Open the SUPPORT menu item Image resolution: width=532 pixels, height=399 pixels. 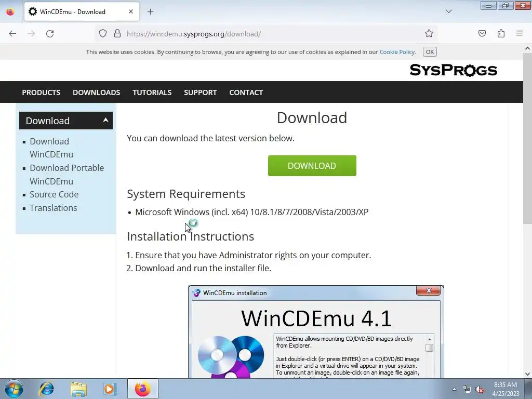point(200,92)
